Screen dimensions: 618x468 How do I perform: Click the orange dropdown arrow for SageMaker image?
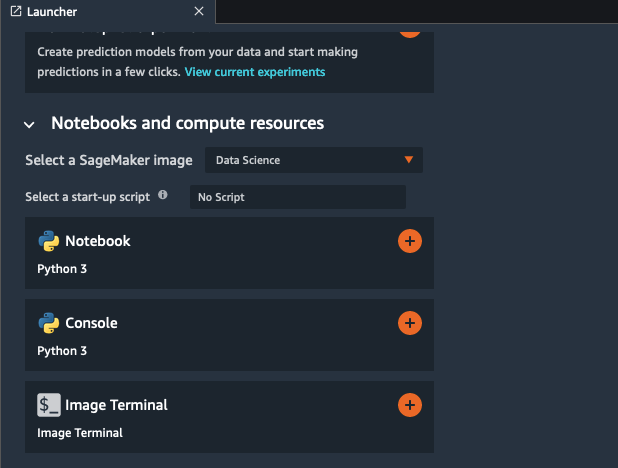[408, 160]
